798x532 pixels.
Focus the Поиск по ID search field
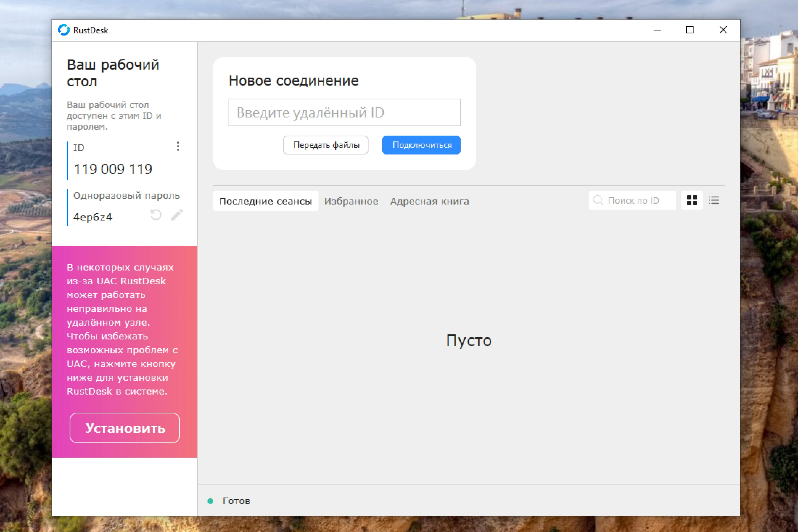(x=633, y=200)
